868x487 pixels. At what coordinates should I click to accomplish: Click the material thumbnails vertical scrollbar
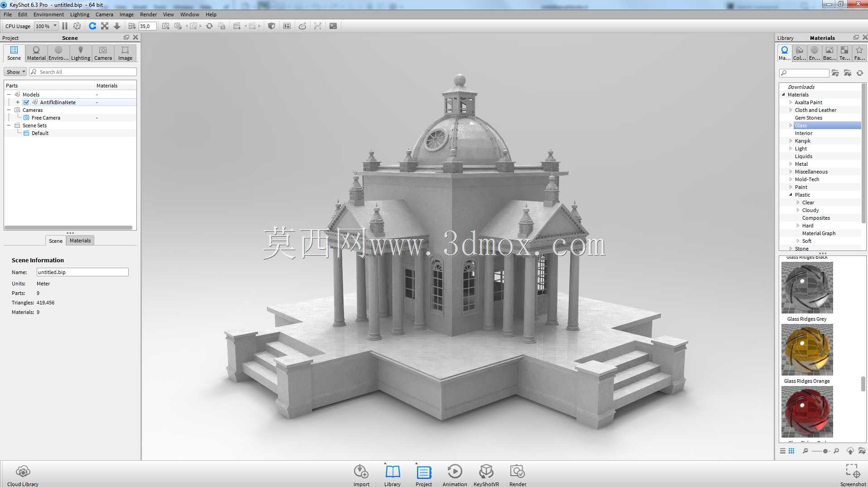(863, 384)
